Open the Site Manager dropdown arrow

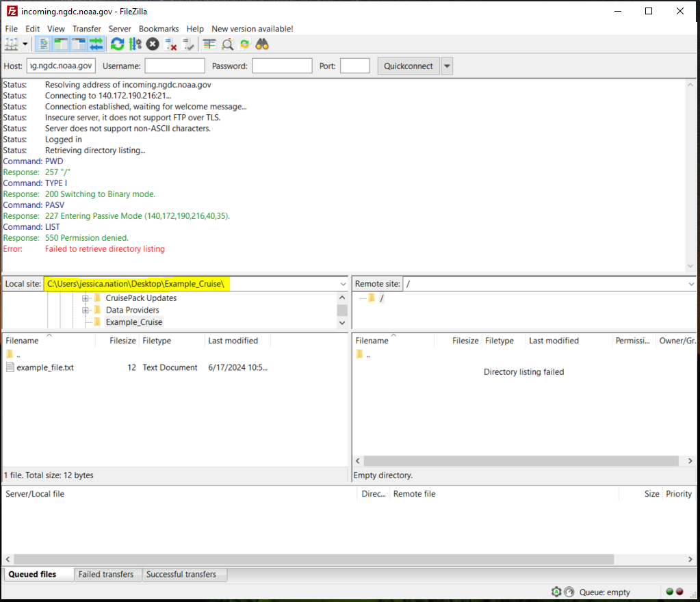coord(25,44)
